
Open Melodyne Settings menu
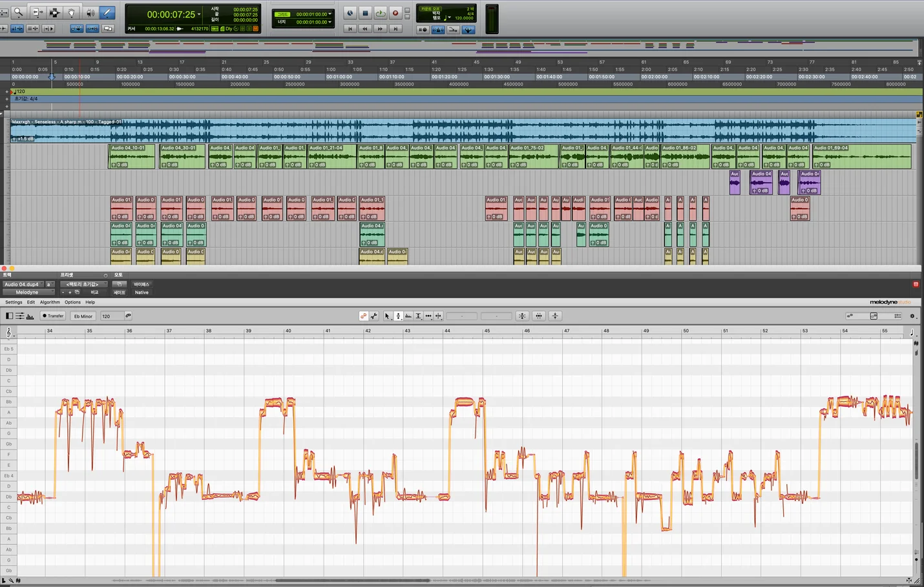(14, 302)
